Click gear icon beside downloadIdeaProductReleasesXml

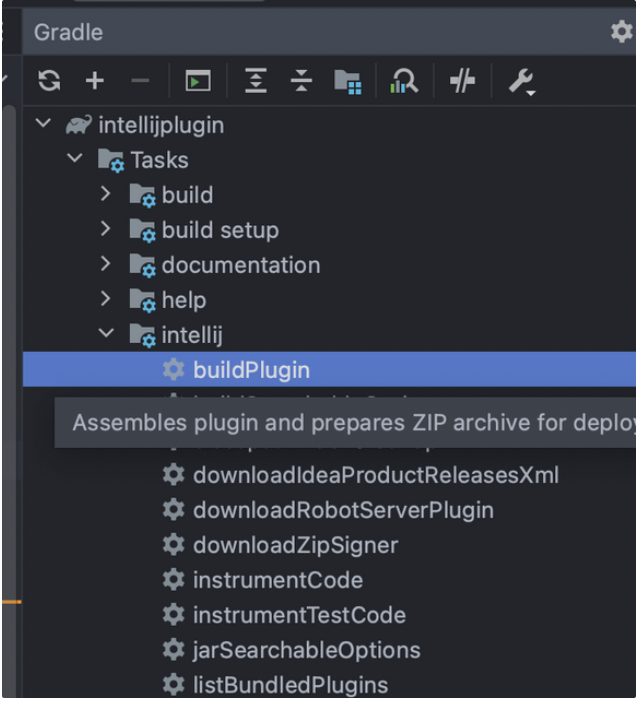[x=174, y=475]
